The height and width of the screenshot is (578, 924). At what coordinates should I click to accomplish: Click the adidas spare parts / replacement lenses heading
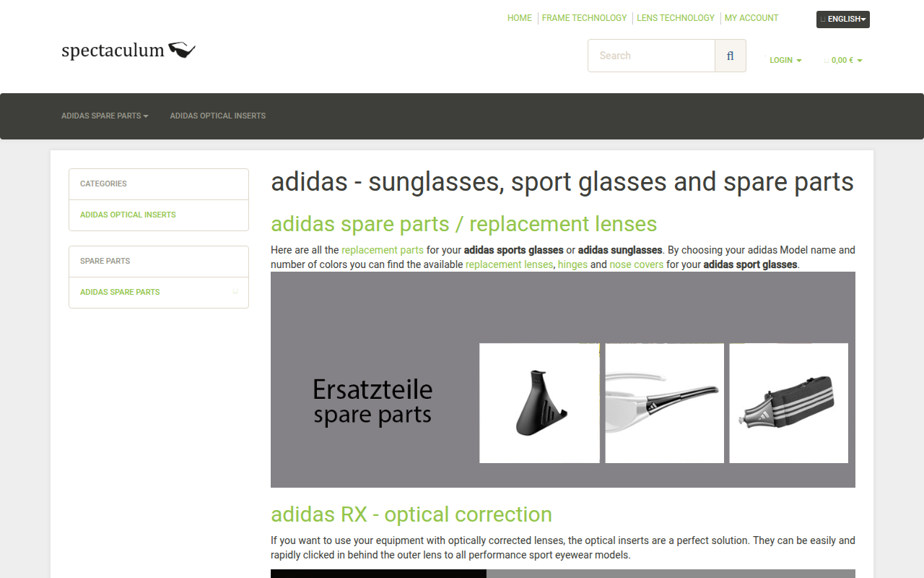coord(464,224)
